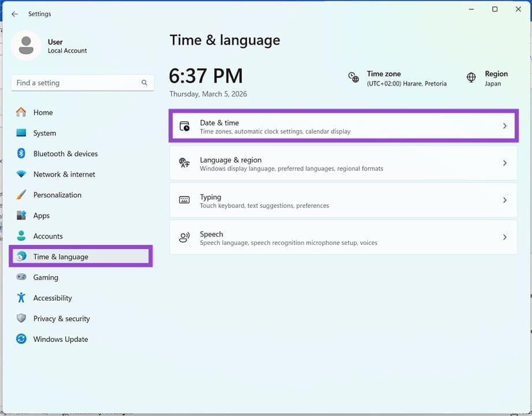
Task: Click the Find a setting search box
Action: point(81,83)
